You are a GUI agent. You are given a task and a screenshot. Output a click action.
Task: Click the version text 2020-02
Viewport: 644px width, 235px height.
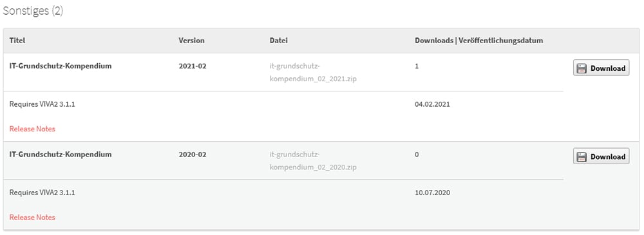(193, 155)
